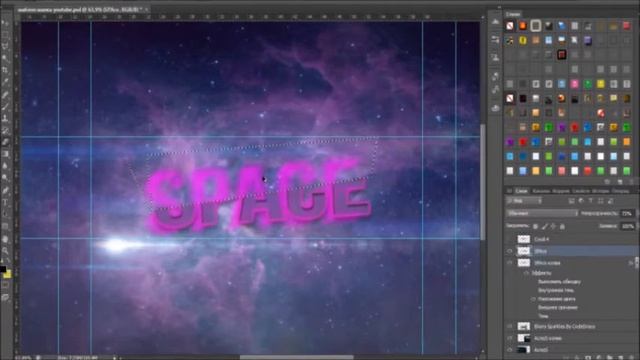Filter layers by pixel layer icon
The image size is (640, 360).
pyautogui.click(x=571, y=201)
